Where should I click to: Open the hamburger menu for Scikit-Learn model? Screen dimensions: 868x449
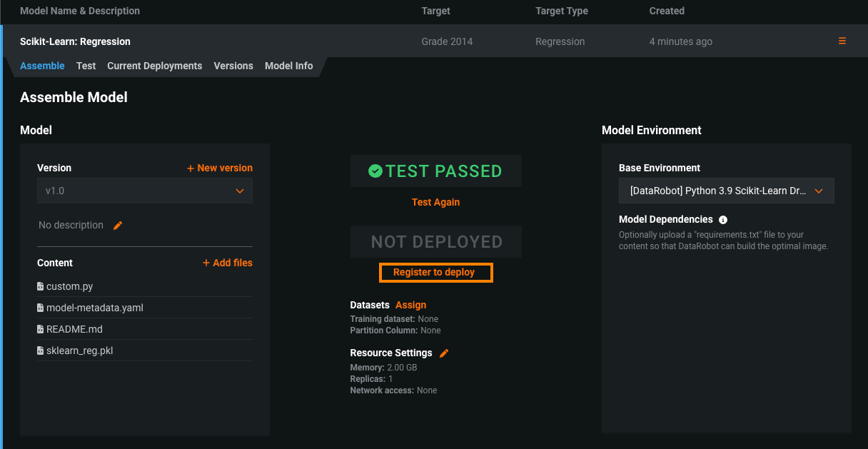pos(842,41)
